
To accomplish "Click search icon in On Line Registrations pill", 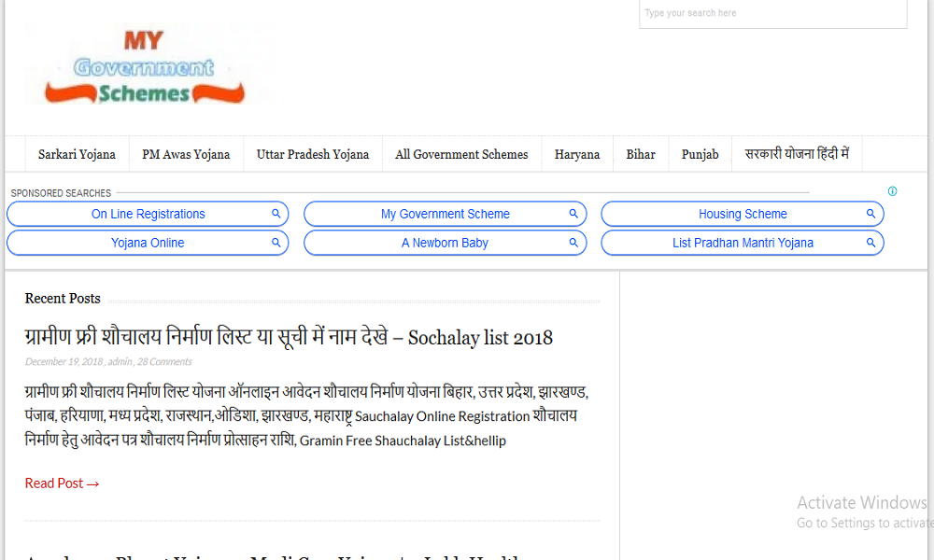I will 276,214.
